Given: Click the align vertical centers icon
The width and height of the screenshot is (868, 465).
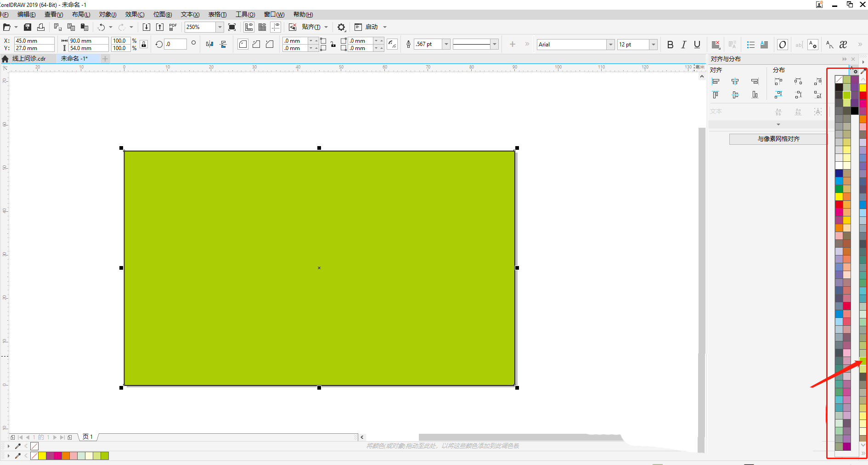Looking at the screenshot, I should point(735,95).
